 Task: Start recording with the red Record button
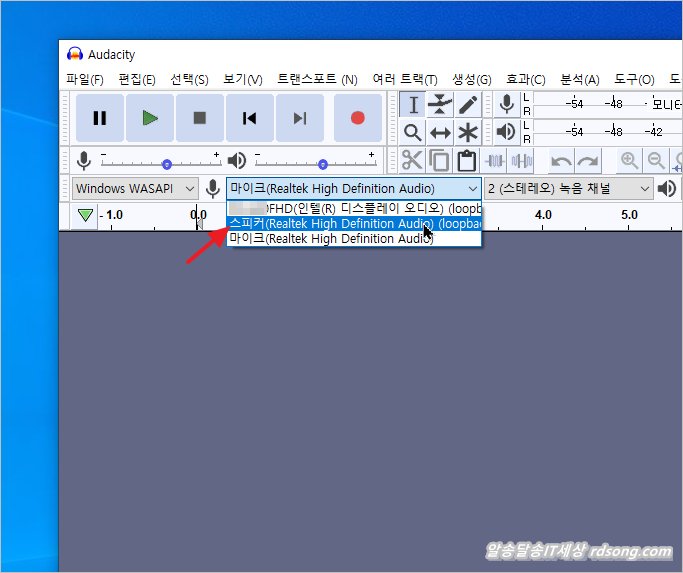click(358, 118)
